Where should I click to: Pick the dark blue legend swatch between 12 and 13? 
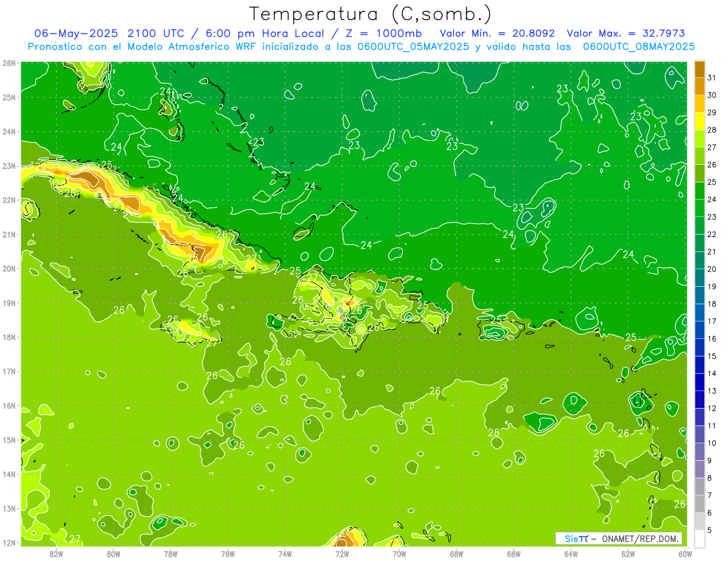coord(699,400)
